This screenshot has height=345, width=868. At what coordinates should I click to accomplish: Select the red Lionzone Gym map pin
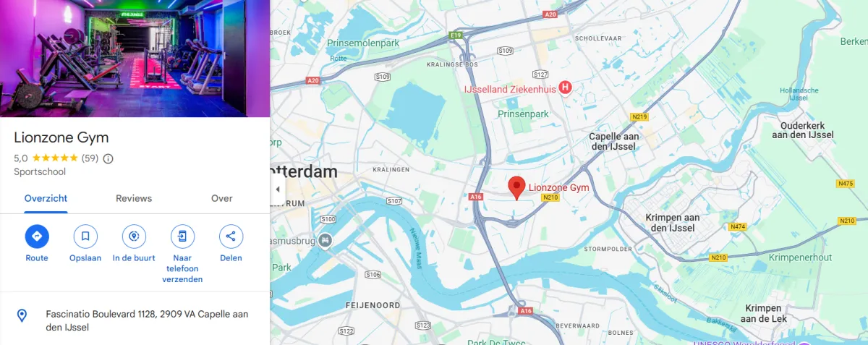pyautogui.click(x=516, y=187)
